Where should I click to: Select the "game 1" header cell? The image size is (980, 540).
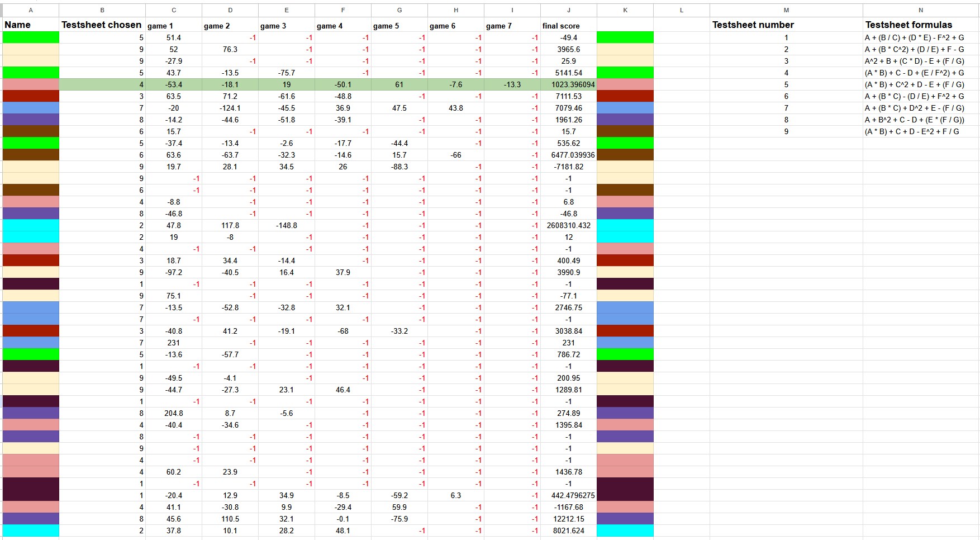pos(174,25)
